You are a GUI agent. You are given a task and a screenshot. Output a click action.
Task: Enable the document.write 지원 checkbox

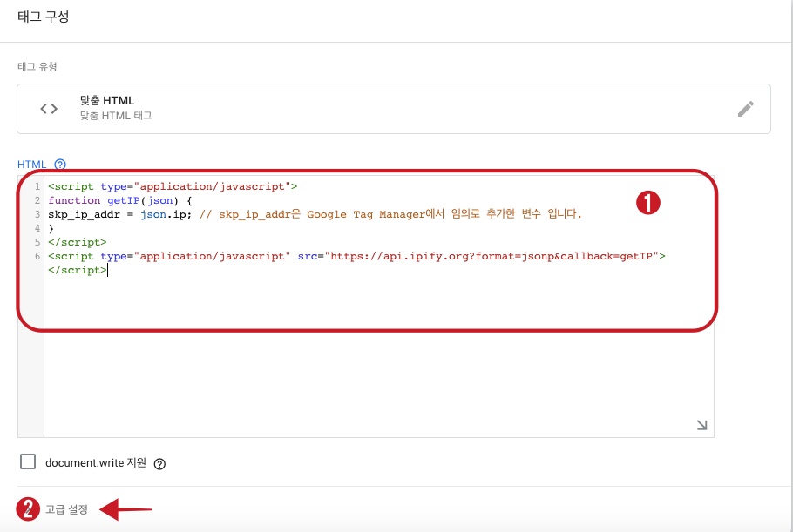(x=28, y=461)
